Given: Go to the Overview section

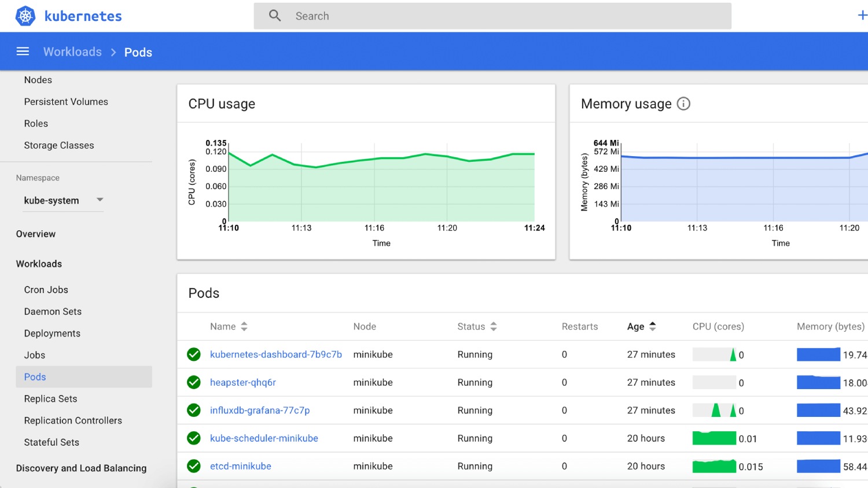Looking at the screenshot, I should click(x=36, y=234).
